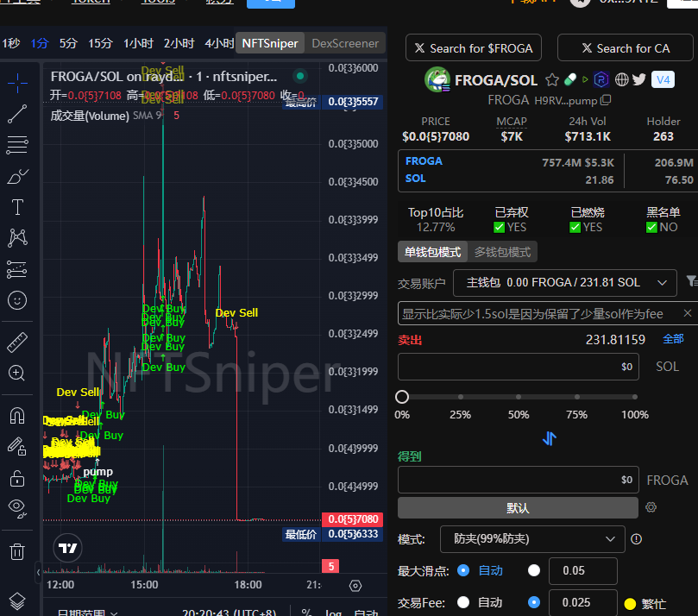Screen dimensions: 698x616
Task: Select the crosshair cursor tool
Action: pos(17,83)
